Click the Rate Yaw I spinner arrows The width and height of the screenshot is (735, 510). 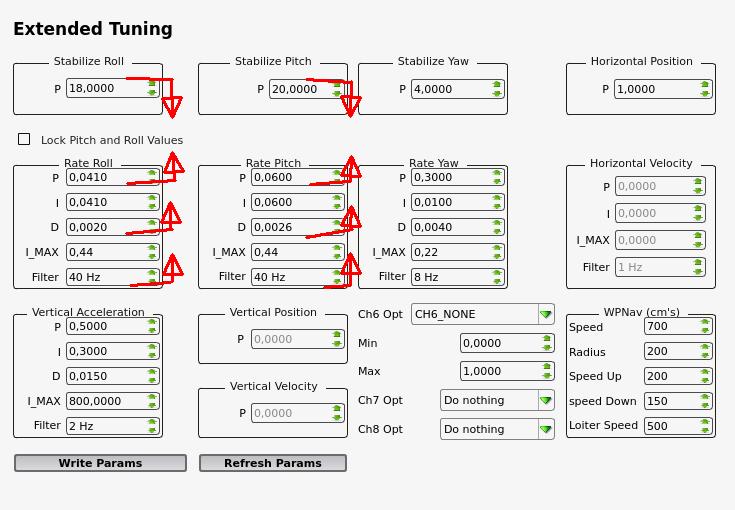coord(496,202)
